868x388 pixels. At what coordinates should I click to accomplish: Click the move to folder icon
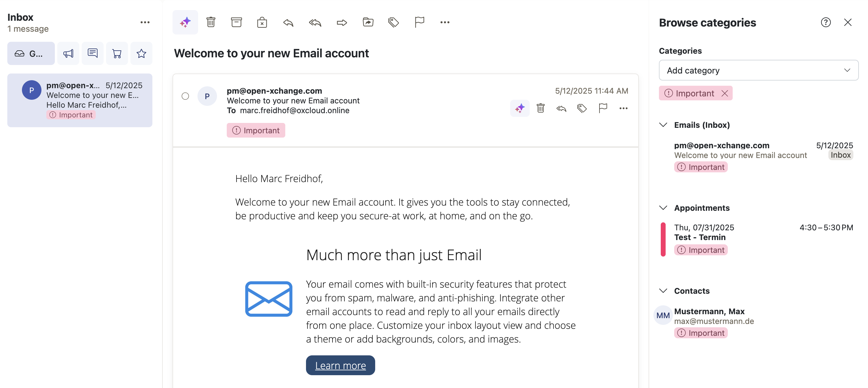[x=368, y=22]
